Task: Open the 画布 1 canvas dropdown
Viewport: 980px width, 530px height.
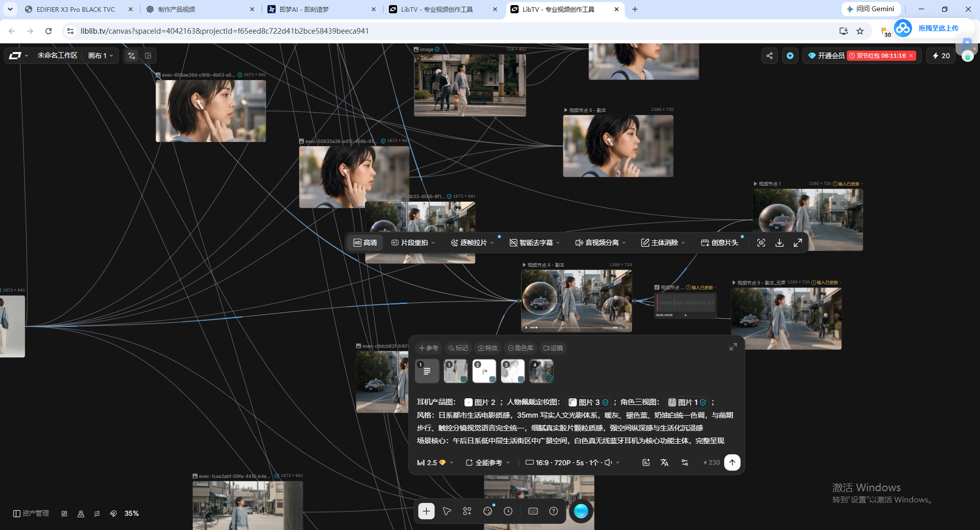Action: (x=101, y=56)
